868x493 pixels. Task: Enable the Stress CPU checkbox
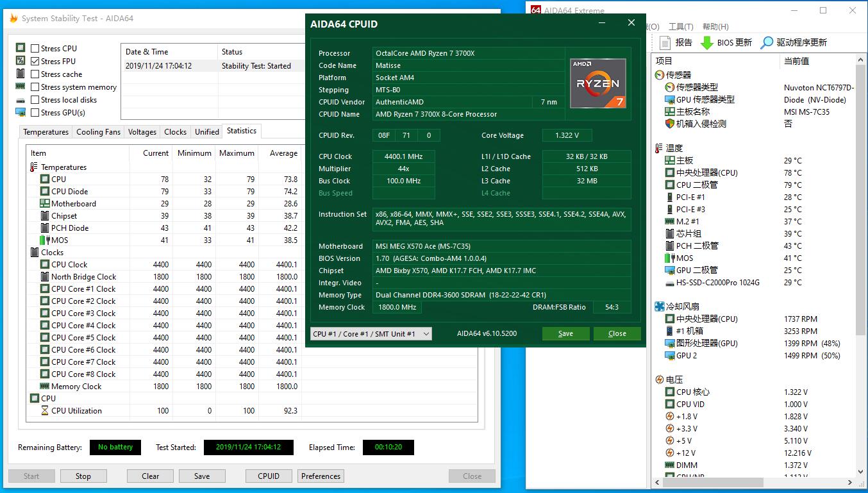[x=35, y=49]
